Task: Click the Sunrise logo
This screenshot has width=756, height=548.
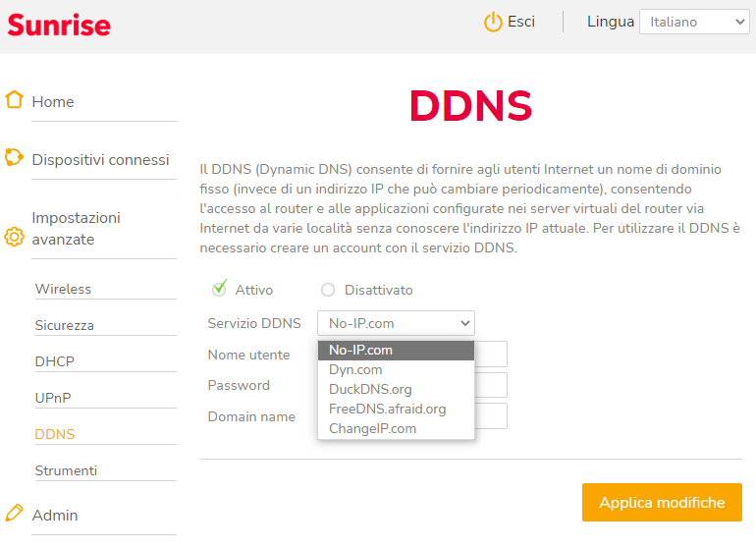Action: click(x=59, y=25)
